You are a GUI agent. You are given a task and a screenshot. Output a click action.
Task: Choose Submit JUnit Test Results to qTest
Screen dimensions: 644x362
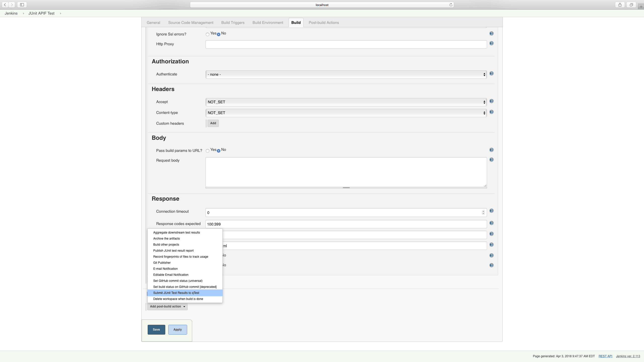click(176, 293)
